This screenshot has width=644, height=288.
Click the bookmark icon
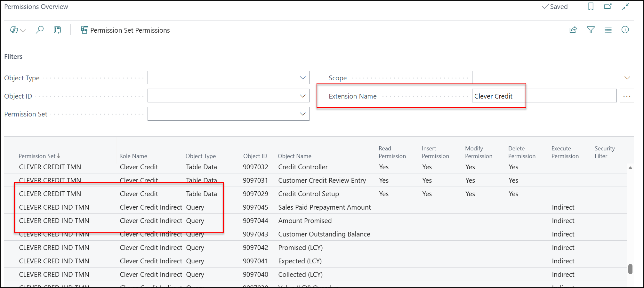point(591,6)
